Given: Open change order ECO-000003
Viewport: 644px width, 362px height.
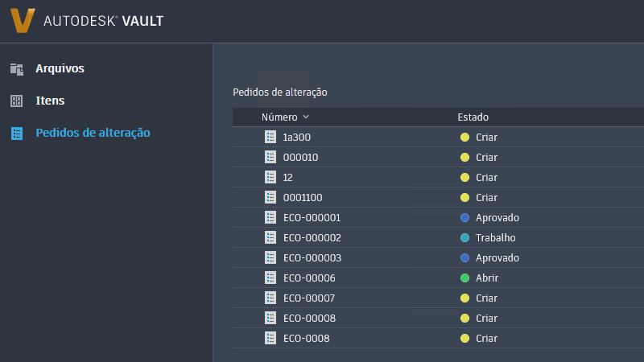Looking at the screenshot, I should pos(312,258).
